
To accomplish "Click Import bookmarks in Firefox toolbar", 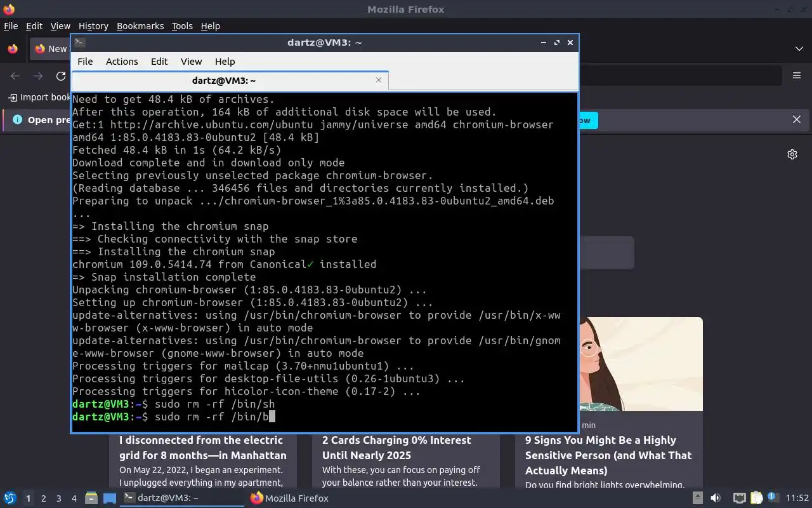I will pyautogui.click(x=39, y=97).
